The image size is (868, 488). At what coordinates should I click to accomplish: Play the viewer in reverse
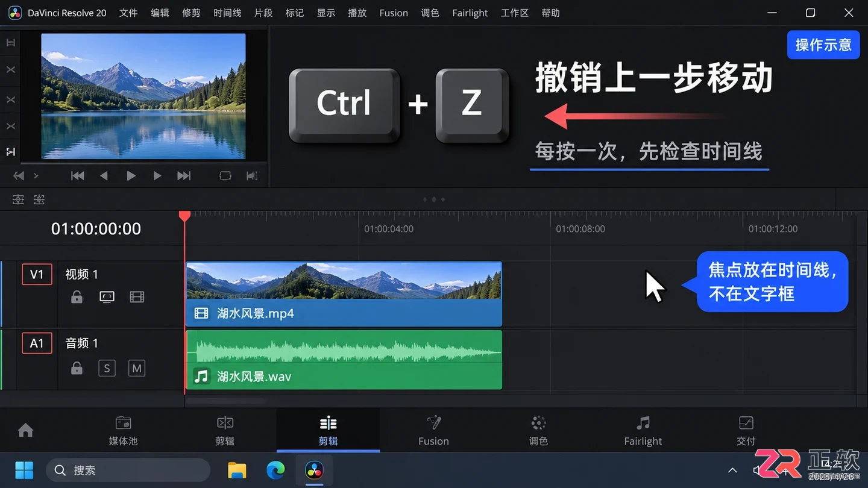click(x=104, y=176)
